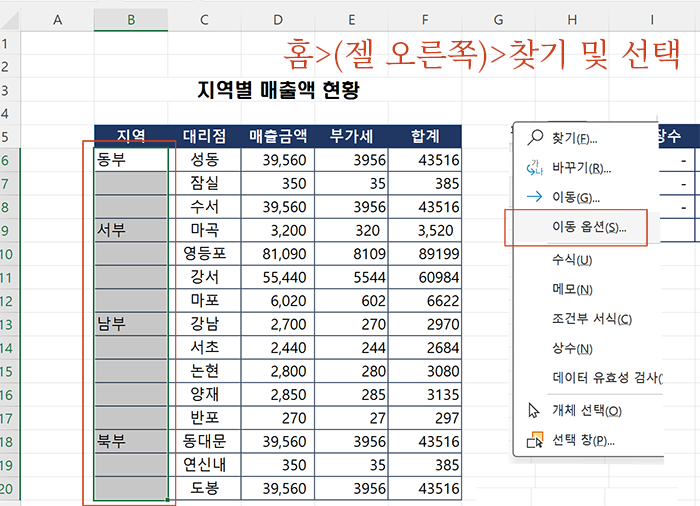Screen dimensions: 700x506
Task: Click the 북부 region cell
Action: click(131, 442)
